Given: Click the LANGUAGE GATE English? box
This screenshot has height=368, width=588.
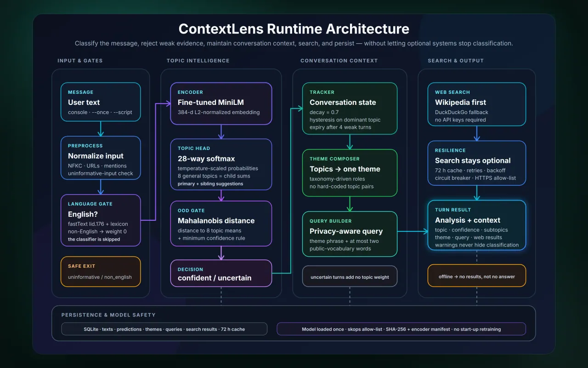Looking at the screenshot, I should click(x=101, y=220).
